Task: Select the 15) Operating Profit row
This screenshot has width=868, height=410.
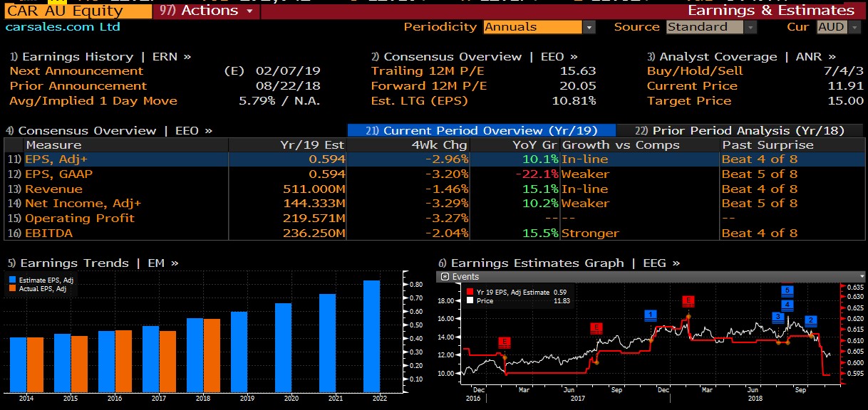Action: (x=434, y=219)
